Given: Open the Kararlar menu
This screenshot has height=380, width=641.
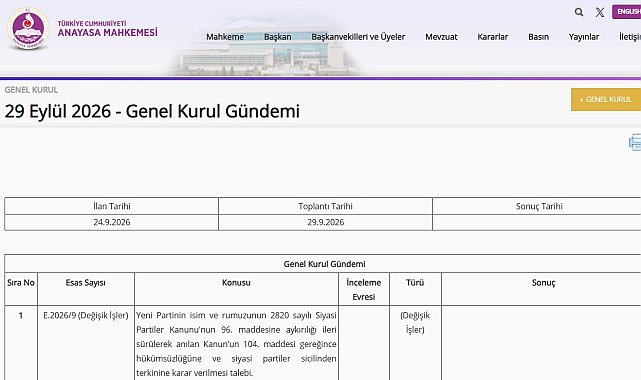Looking at the screenshot, I should (493, 37).
